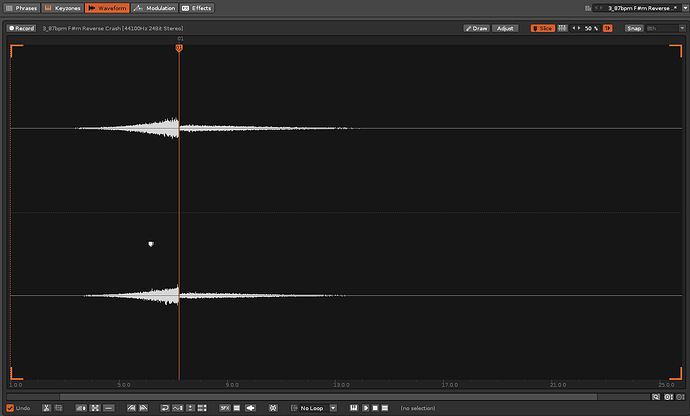Click the No Loop mode field

click(x=314, y=408)
